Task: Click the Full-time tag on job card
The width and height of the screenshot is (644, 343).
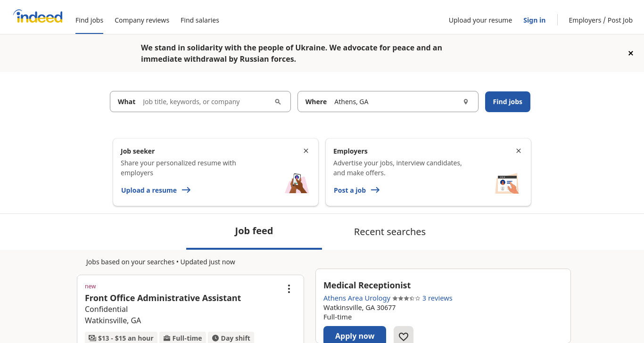Action: pos(182,338)
